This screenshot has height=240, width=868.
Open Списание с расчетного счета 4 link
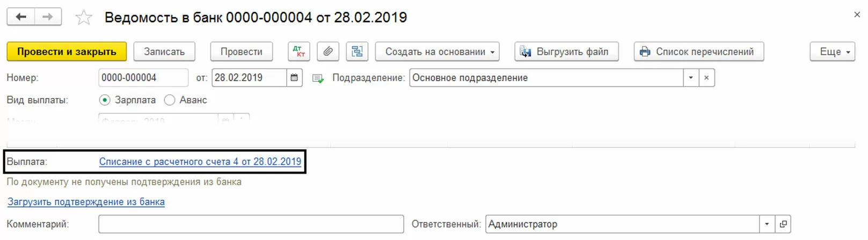coord(200,162)
